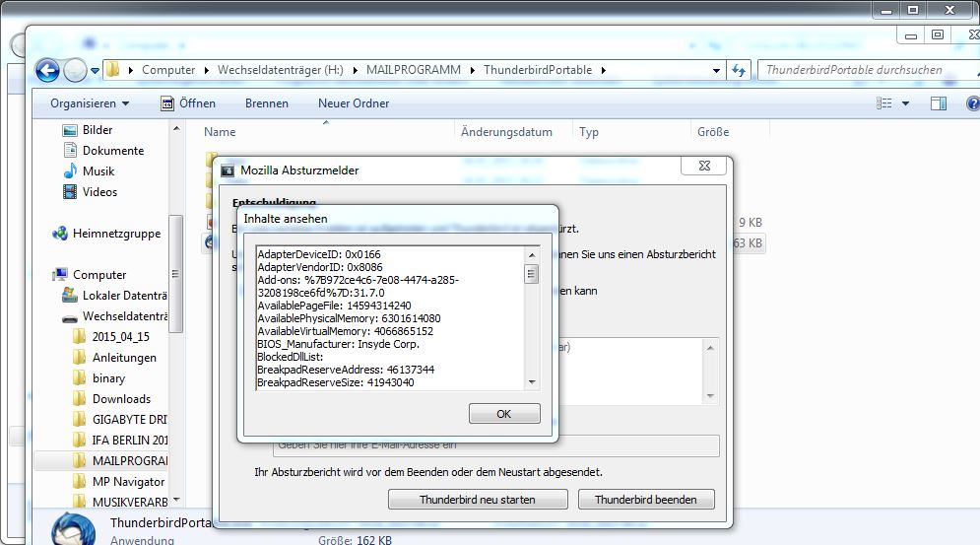980x545 pixels.
Task: Select ThunderbirdPortable in the address breadcrumb
Action: [x=538, y=70]
